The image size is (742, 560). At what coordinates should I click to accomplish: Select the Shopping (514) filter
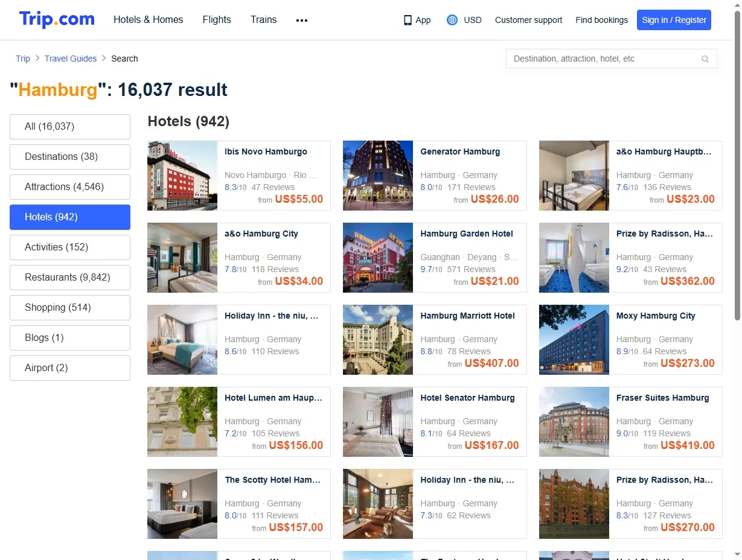point(70,308)
